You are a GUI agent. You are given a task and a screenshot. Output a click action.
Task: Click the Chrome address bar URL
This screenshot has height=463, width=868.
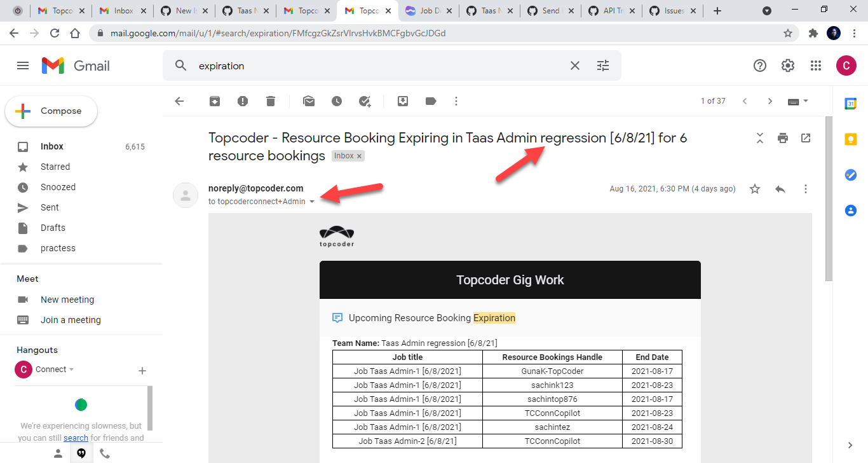pos(278,33)
